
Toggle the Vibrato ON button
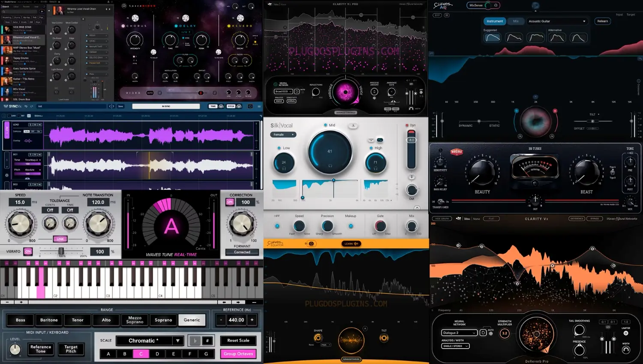(28, 251)
